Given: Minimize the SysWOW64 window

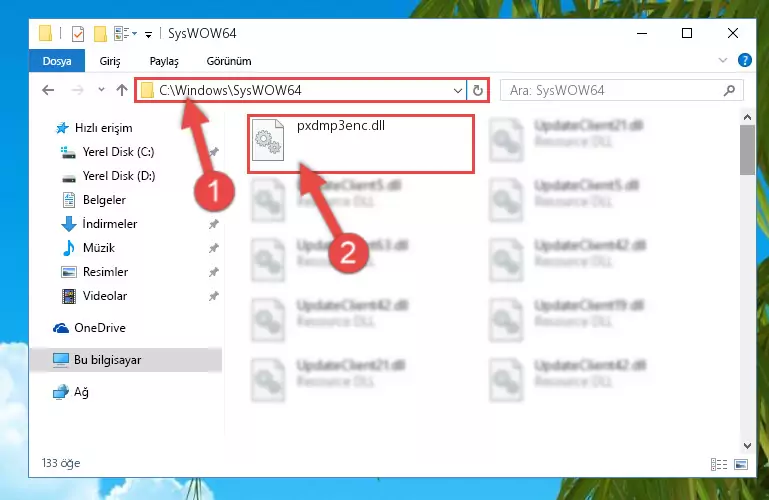Looking at the screenshot, I should 641,33.
